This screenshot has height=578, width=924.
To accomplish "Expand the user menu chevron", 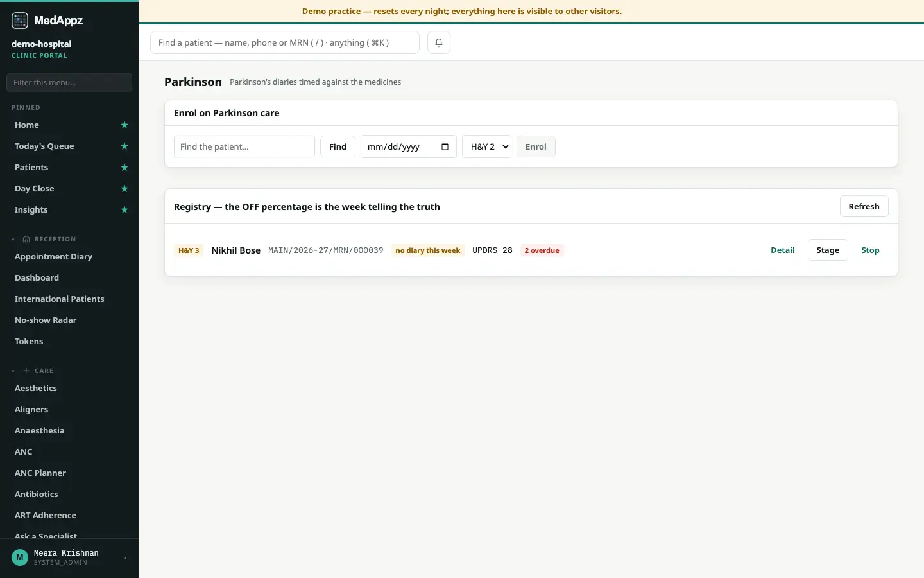I will 125,558.
